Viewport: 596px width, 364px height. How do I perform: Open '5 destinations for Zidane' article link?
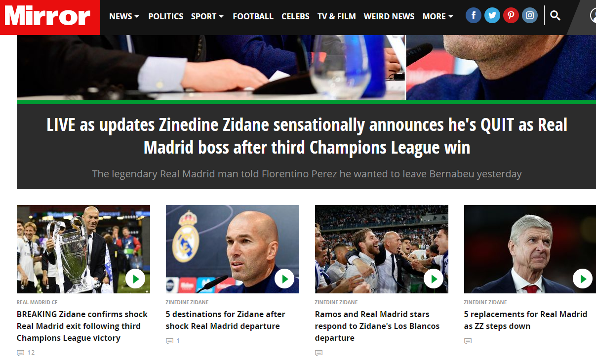[226, 320]
